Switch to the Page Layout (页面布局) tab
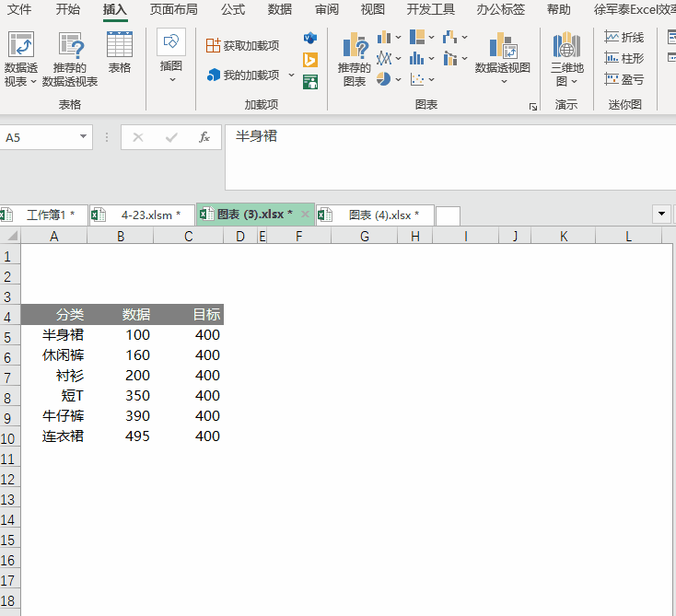The height and width of the screenshot is (616, 676). (174, 9)
